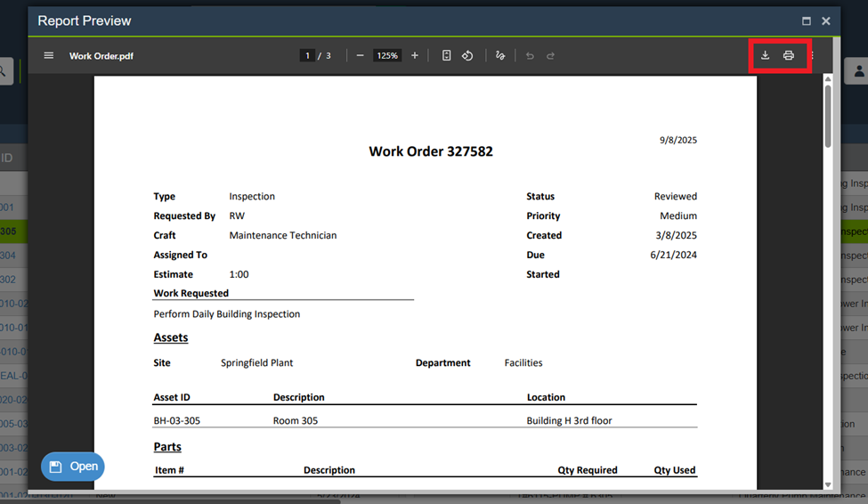This screenshot has height=504, width=868.
Task: Click the 125% zoom level field
Action: click(387, 55)
